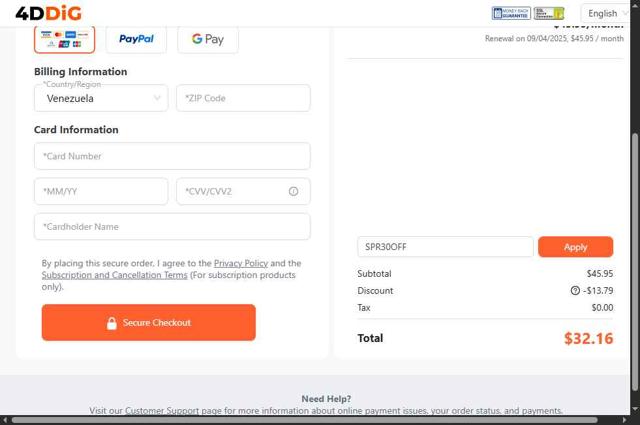Click the Secure Checkout button

pyautogui.click(x=148, y=323)
